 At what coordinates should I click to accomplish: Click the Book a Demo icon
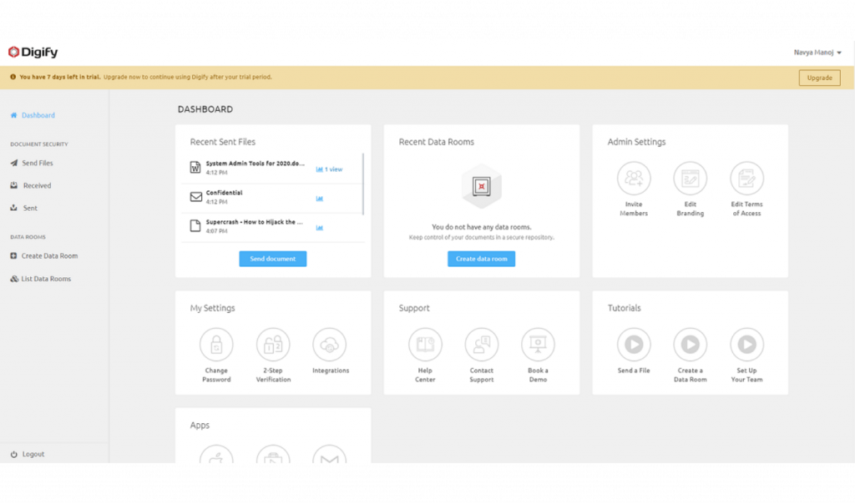537,344
